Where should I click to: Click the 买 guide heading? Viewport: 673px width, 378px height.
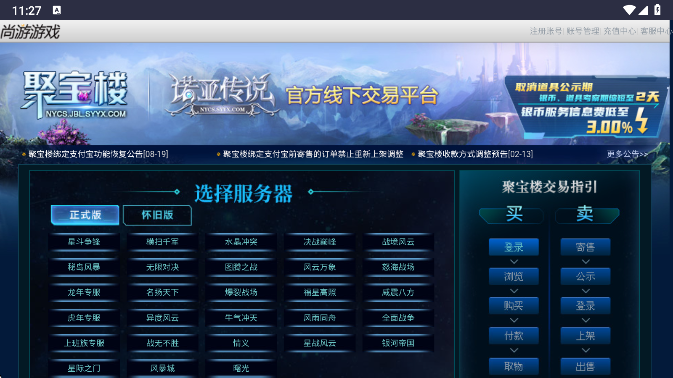[x=514, y=214]
